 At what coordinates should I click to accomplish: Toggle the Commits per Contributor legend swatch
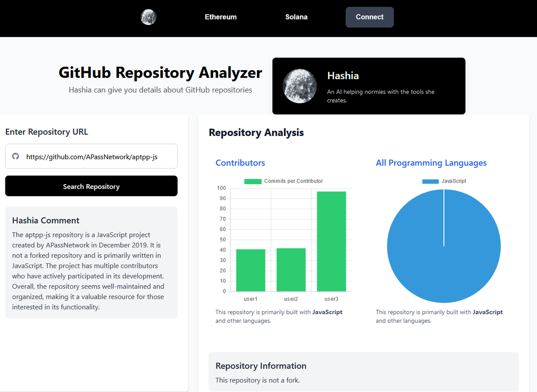[253, 181]
